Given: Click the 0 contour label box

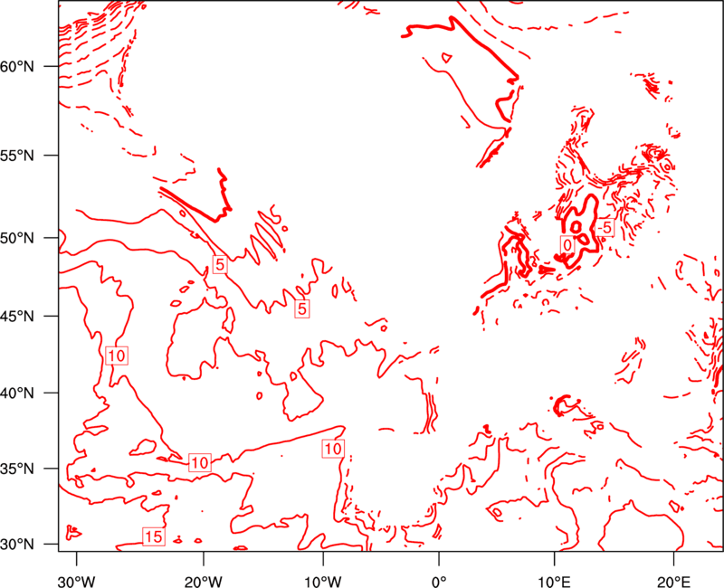Looking at the screenshot, I should 567,244.
